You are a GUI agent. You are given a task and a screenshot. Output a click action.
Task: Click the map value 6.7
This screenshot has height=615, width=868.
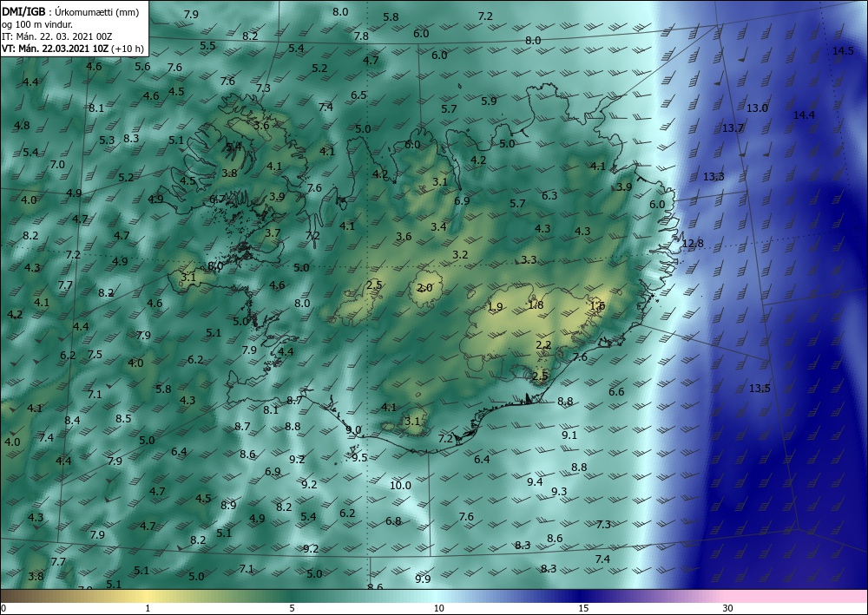pos(217,200)
